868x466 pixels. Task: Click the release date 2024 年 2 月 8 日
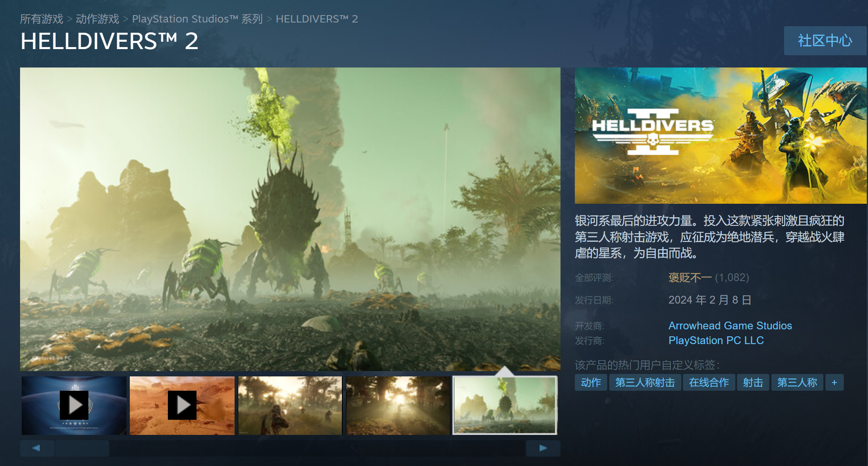pyautogui.click(x=710, y=300)
